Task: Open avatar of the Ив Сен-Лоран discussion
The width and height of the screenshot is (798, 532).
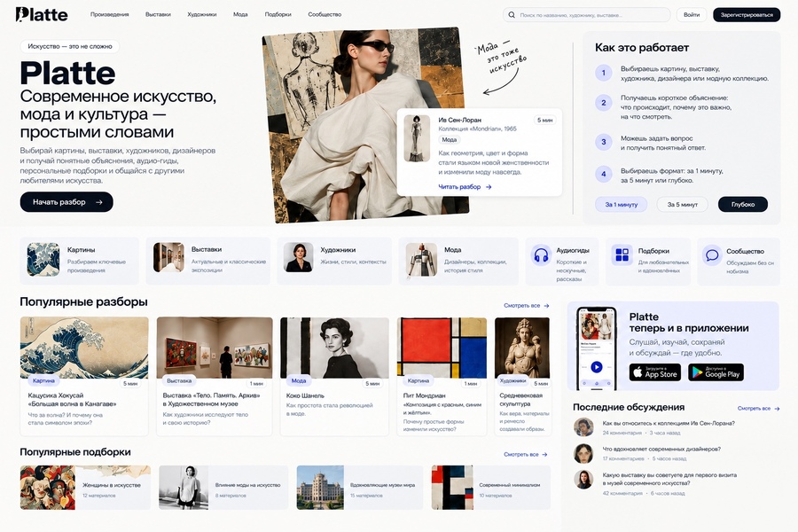Action: point(583,427)
